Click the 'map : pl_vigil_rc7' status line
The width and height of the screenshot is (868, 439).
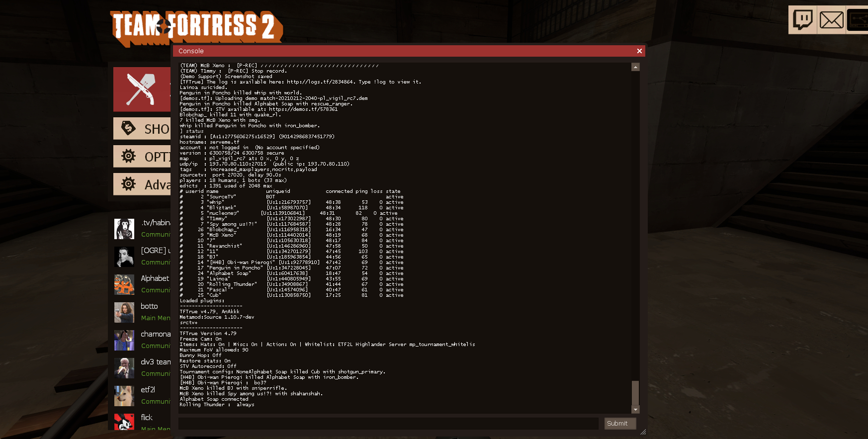click(239, 159)
